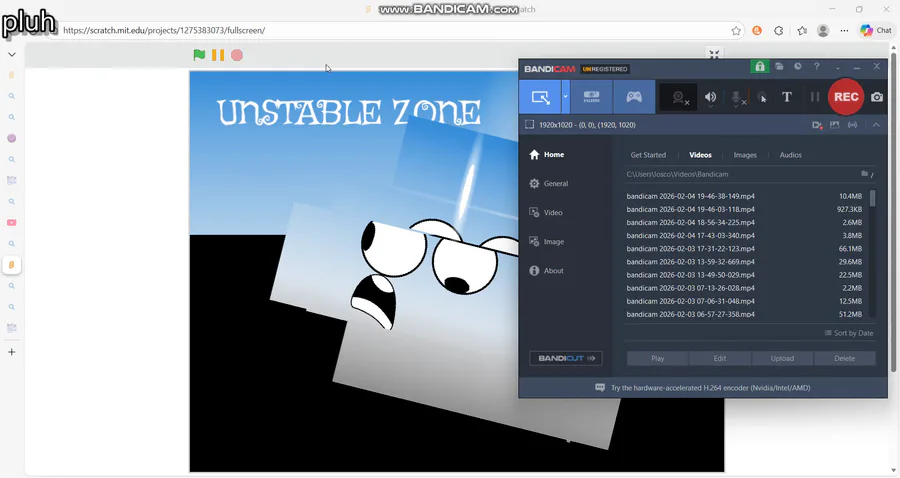
Task: Click the Play button under the video list
Action: click(658, 359)
